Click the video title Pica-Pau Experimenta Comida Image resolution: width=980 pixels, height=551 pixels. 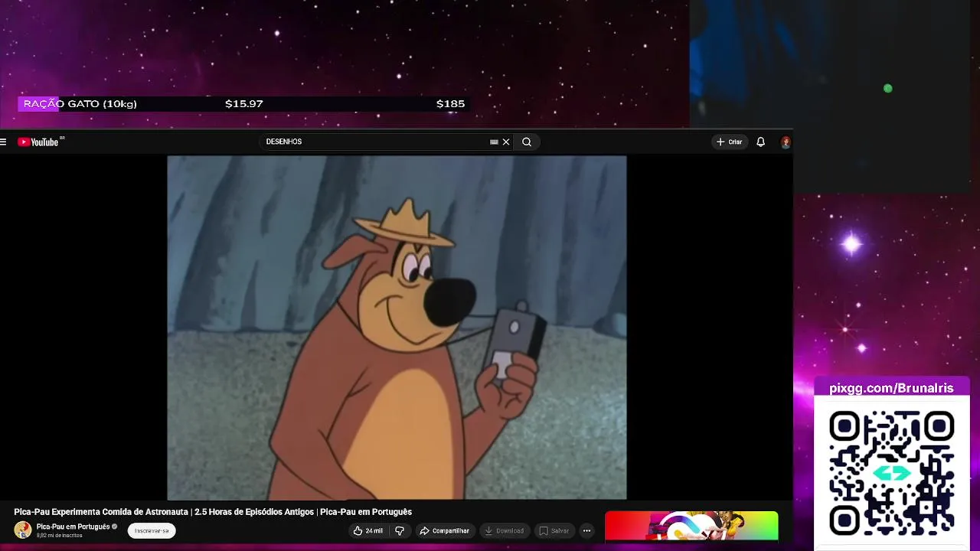click(x=213, y=512)
